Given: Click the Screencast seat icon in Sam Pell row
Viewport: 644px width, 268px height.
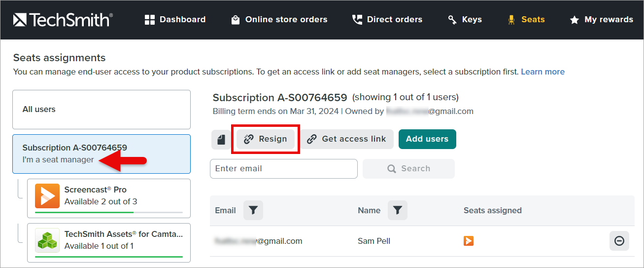Looking at the screenshot, I should coord(469,241).
